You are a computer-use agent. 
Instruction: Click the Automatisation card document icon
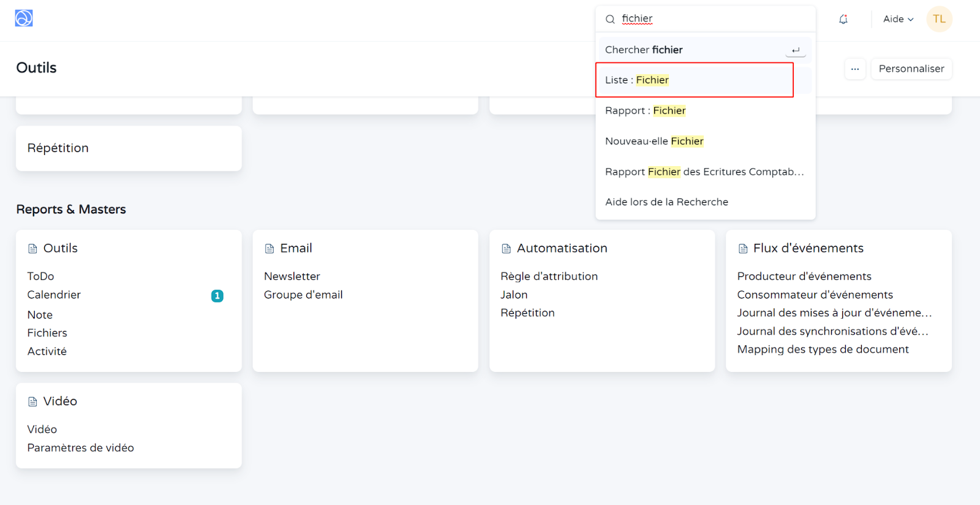[x=506, y=249]
